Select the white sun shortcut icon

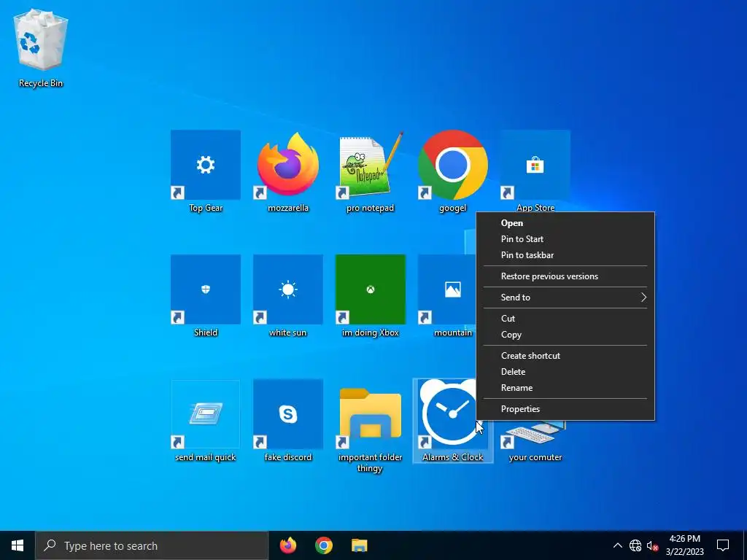[x=287, y=289]
